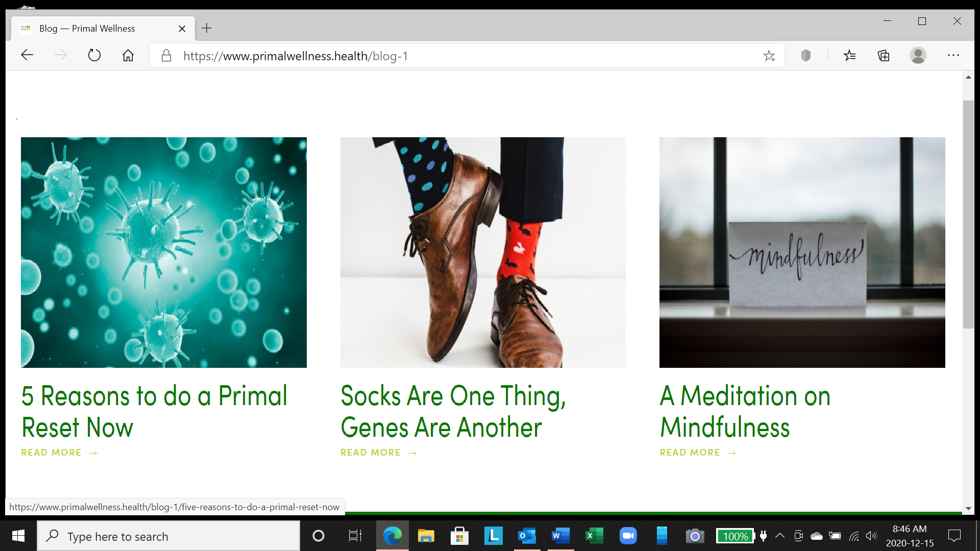View site information lock icon

[166, 56]
